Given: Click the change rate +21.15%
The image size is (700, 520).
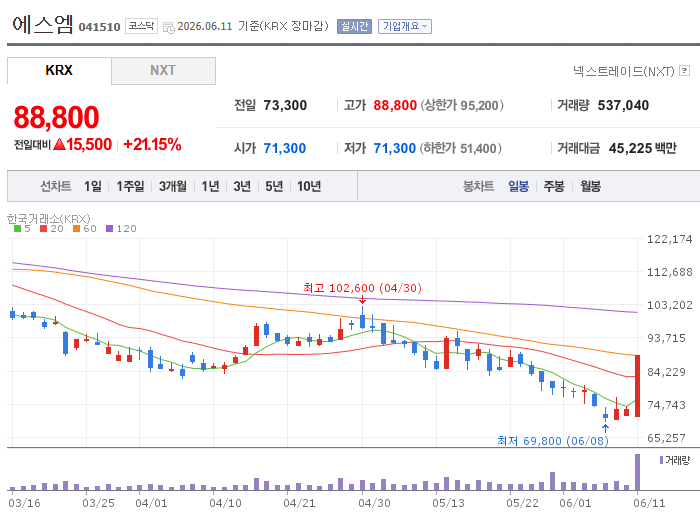Looking at the screenshot, I should click(152, 145).
